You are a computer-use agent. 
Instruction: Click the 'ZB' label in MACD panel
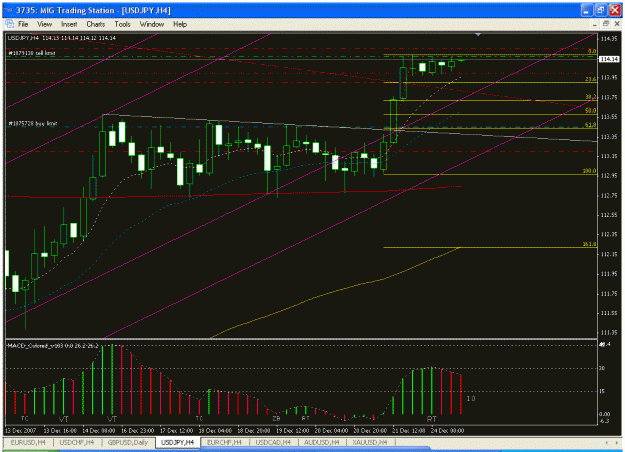click(x=276, y=418)
